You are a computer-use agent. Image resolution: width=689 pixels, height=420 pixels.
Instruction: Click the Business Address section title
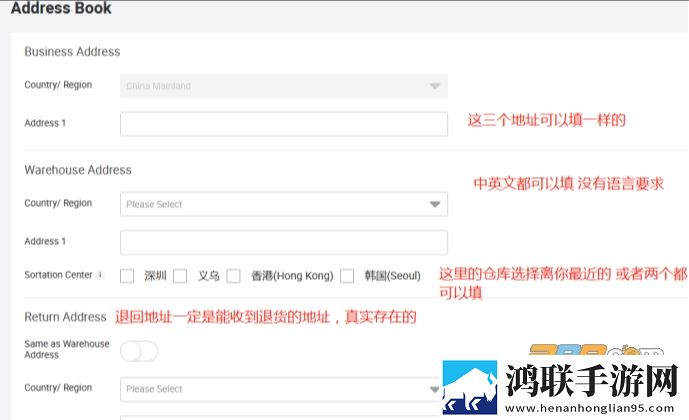tap(72, 52)
